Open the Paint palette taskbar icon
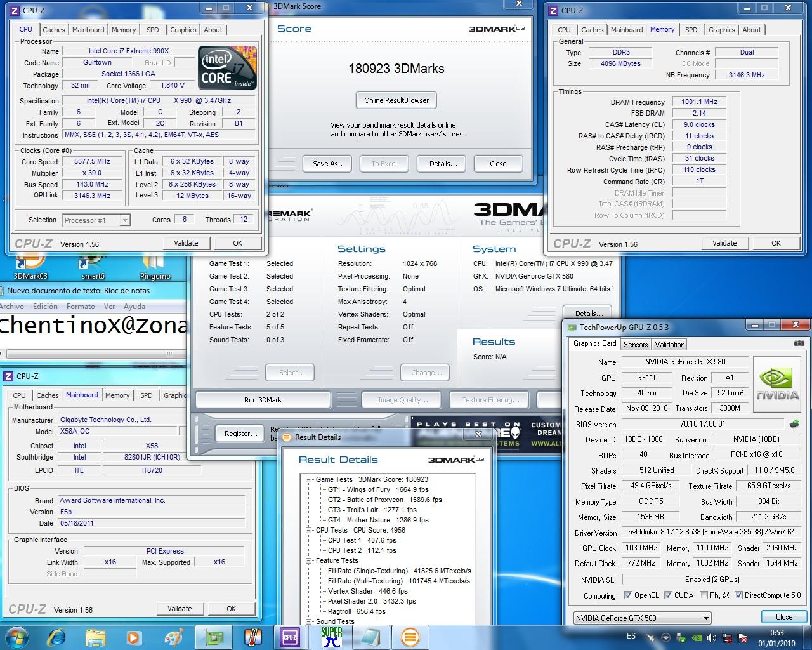The width and height of the screenshot is (812, 650). 173,637
